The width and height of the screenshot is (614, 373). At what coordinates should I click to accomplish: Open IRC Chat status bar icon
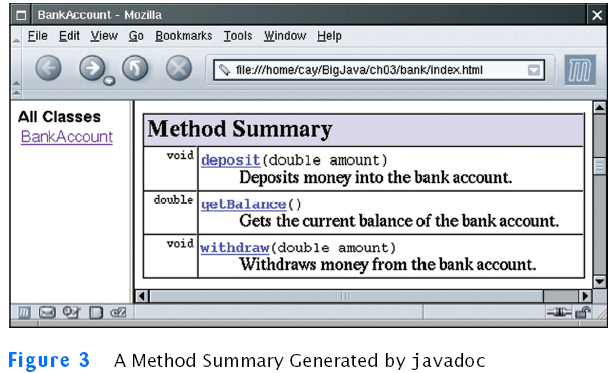(118, 312)
